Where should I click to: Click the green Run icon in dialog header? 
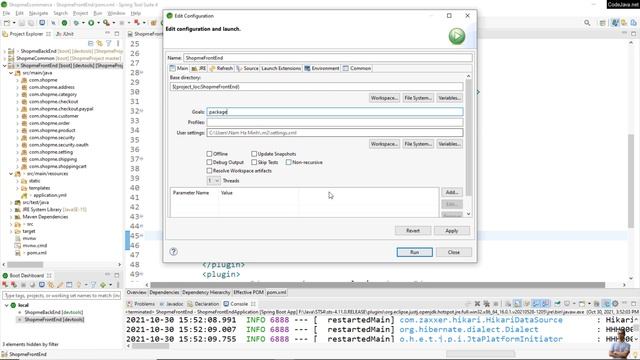coord(457,36)
